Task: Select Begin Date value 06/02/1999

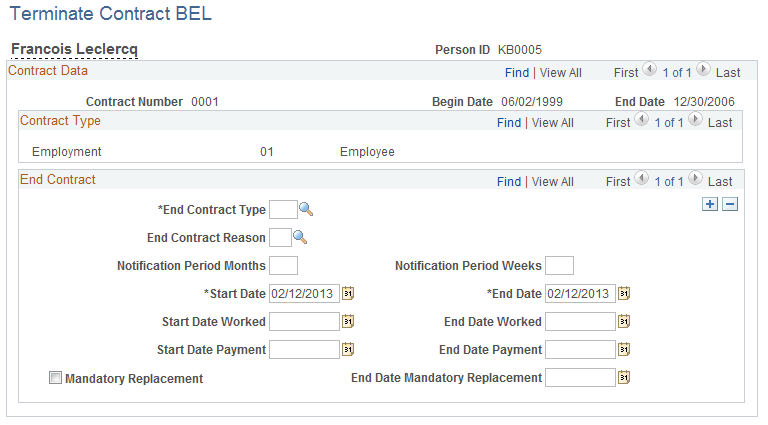Action: click(x=532, y=101)
